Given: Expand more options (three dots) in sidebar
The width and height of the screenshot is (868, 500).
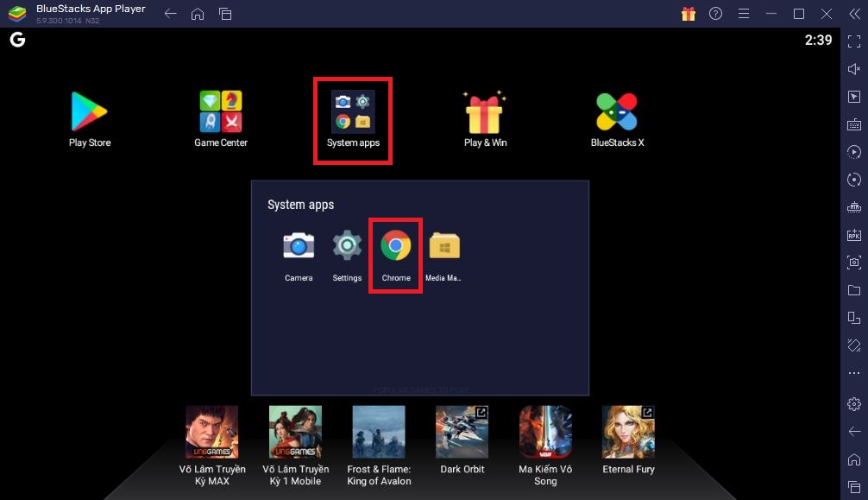Looking at the screenshot, I should [x=854, y=373].
